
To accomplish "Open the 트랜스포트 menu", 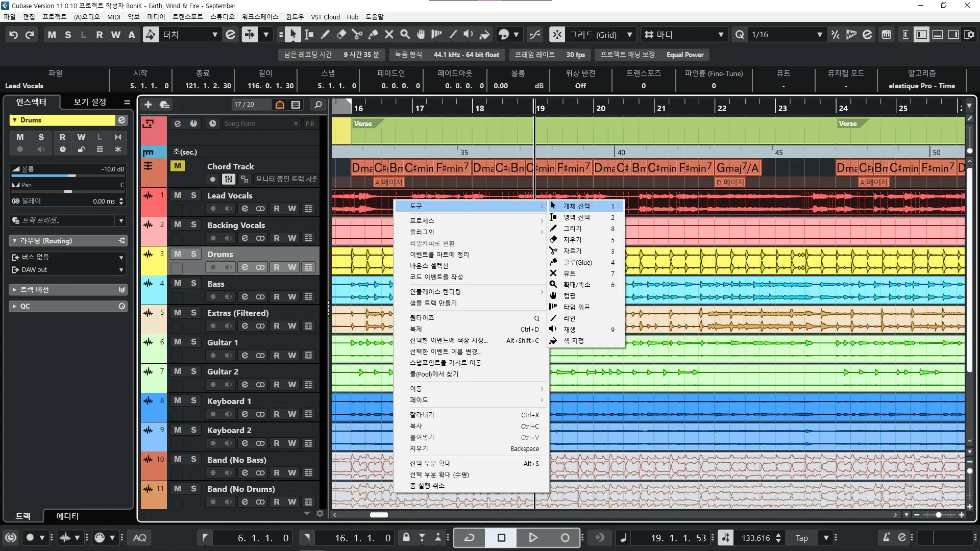I will click(187, 17).
